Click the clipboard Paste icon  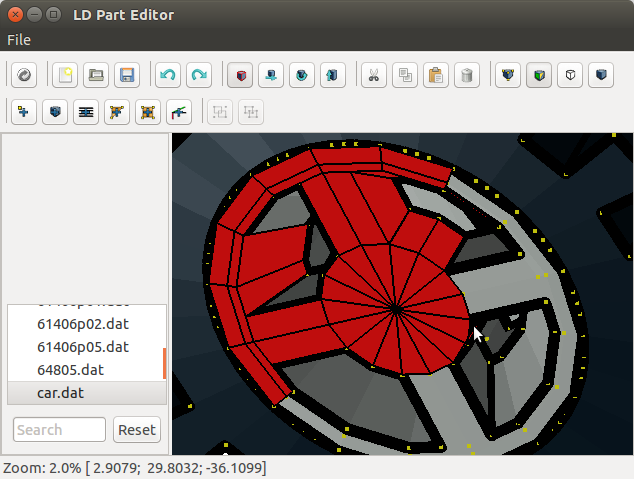coord(435,75)
